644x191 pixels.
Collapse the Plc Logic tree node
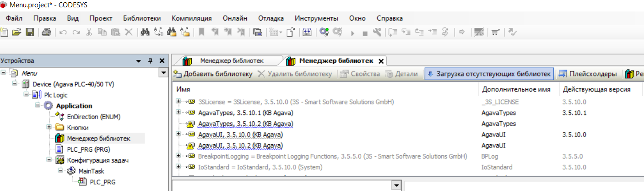[x=26, y=95]
